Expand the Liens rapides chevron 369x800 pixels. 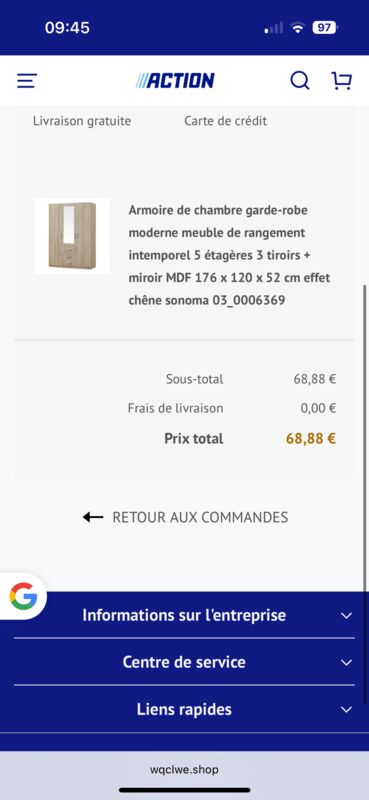(x=347, y=709)
